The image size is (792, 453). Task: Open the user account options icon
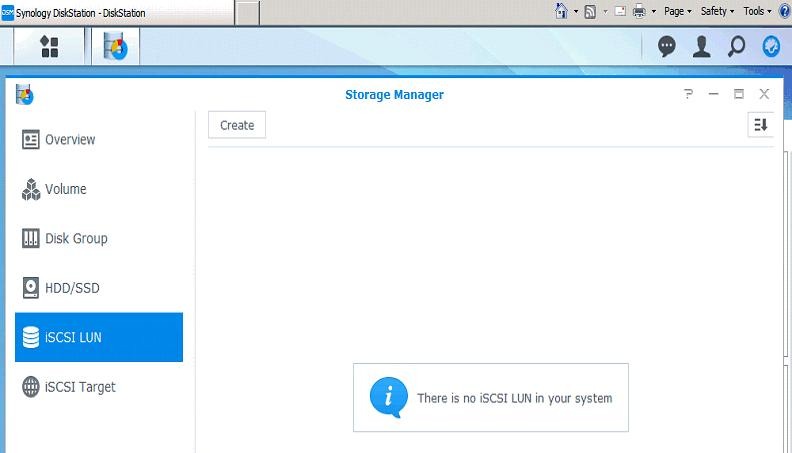point(702,46)
